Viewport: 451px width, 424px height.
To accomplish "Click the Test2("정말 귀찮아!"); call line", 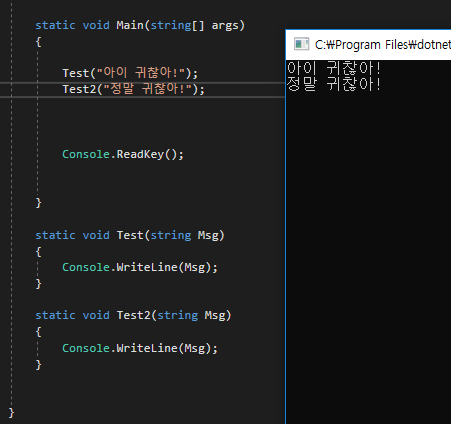I will click(x=133, y=89).
